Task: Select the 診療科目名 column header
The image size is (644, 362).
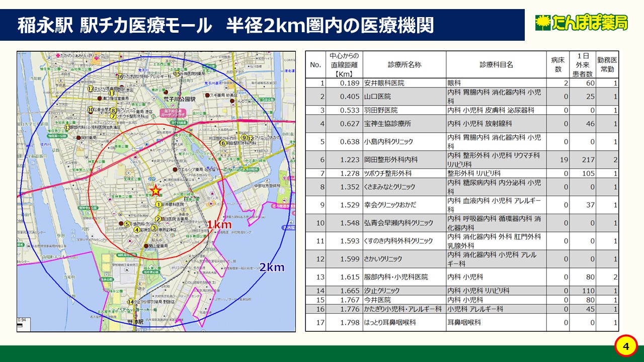Action: (496, 65)
